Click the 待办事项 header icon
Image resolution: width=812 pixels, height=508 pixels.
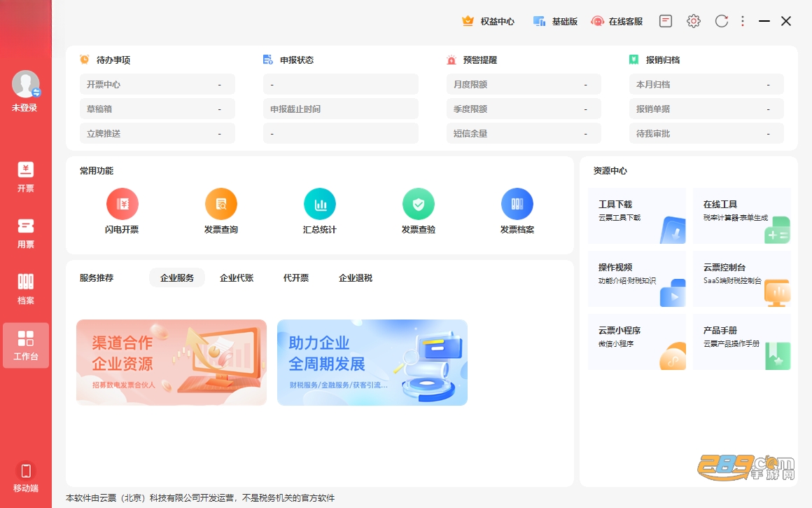pos(85,60)
